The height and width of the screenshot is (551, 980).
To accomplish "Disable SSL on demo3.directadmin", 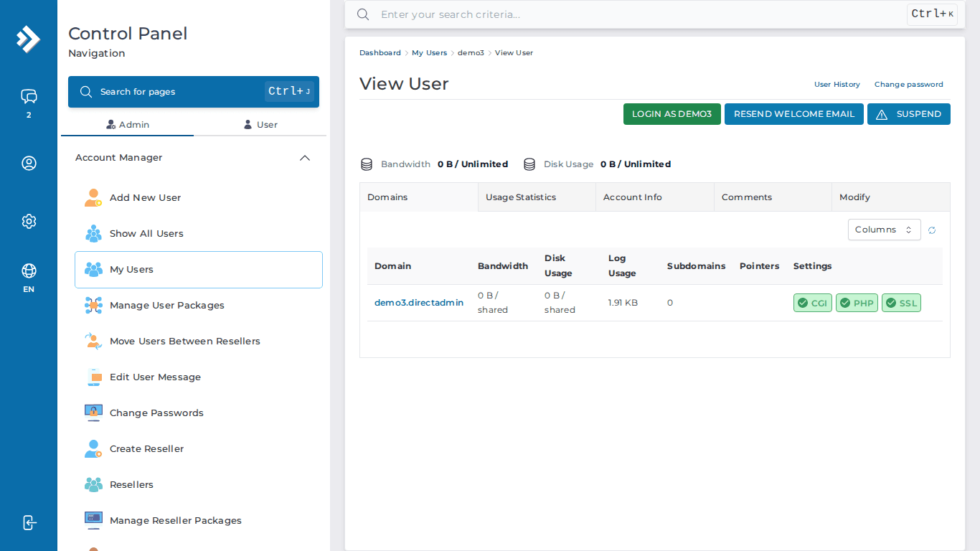I will [x=901, y=303].
